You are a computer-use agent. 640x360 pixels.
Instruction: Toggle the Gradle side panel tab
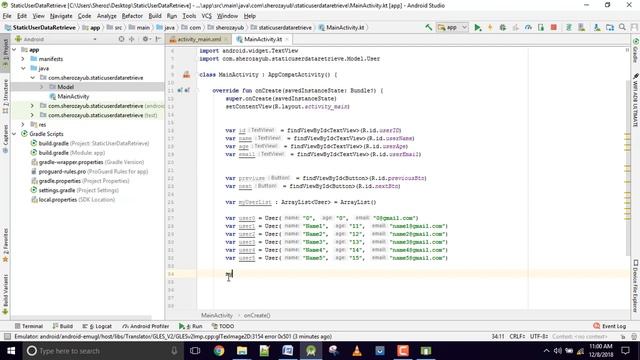point(635,51)
